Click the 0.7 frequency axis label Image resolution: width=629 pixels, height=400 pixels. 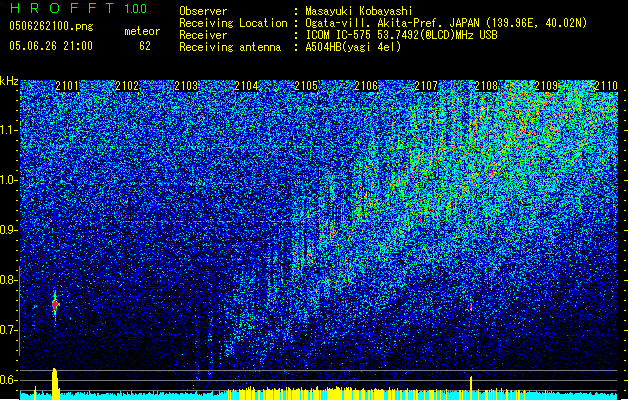[x=9, y=330]
